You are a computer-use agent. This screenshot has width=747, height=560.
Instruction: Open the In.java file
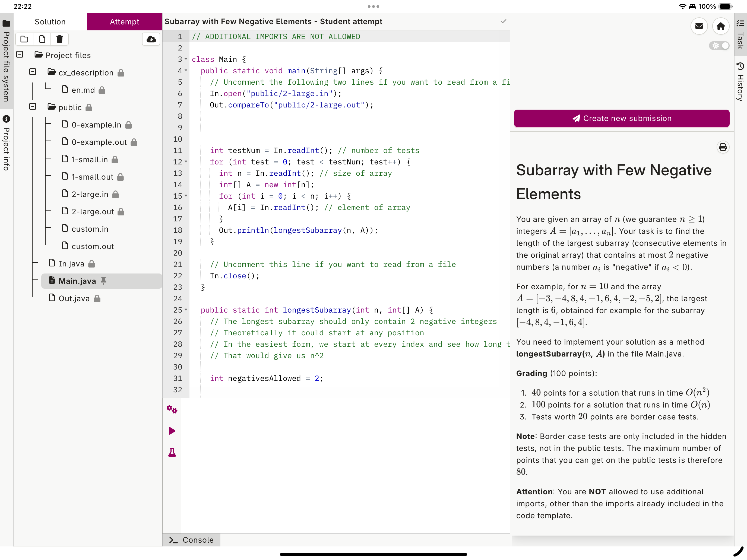point(71,263)
